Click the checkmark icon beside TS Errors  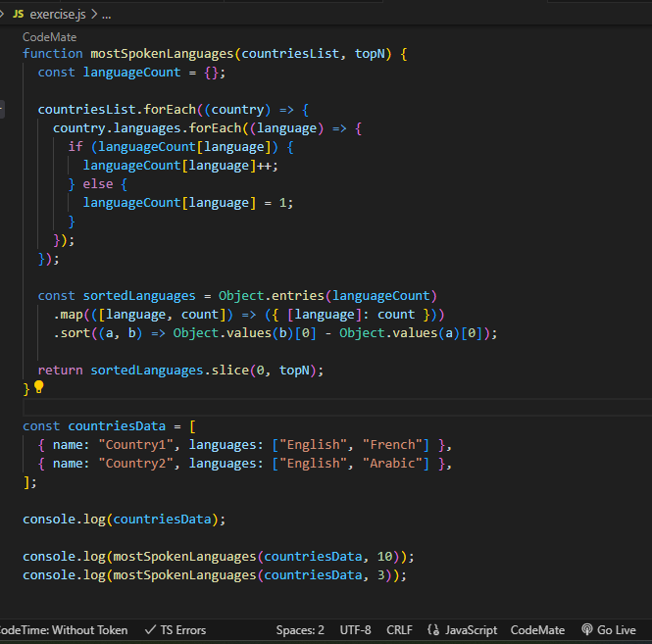pyautogui.click(x=150, y=630)
